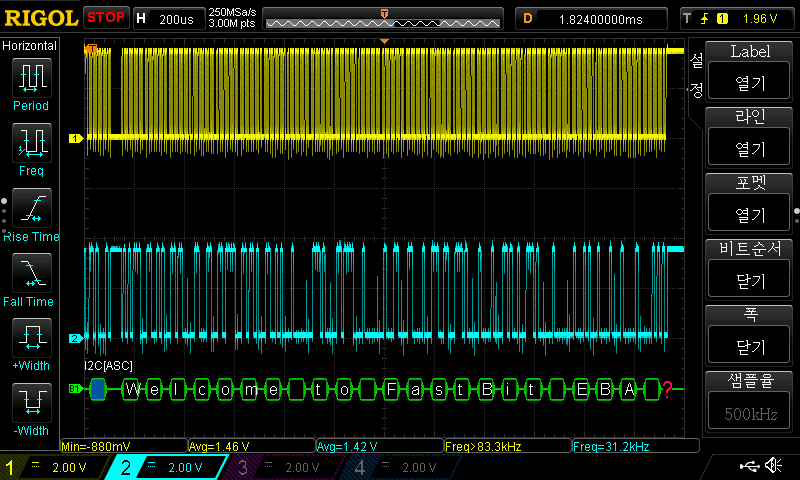Choose the Fall Time measurement icon
This screenshot has height=480, width=800.
click(31, 273)
